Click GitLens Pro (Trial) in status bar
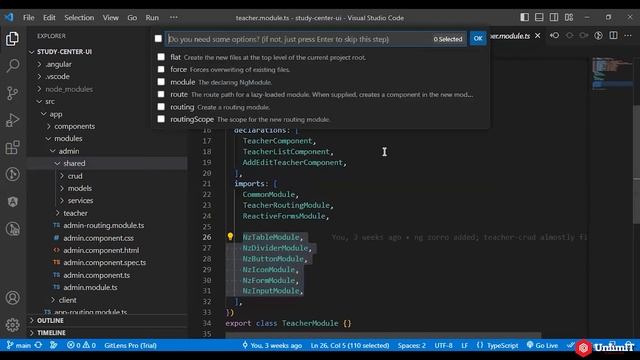640x360 pixels. 130,345
